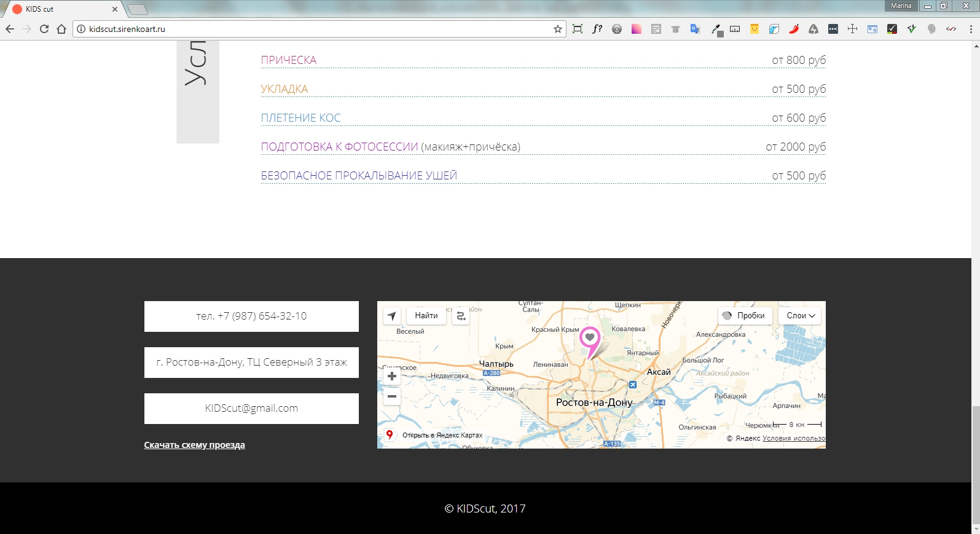Click Ростов-на-Дону label on the map
The height and width of the screenshot is (534, 980).
pos(594,402)
